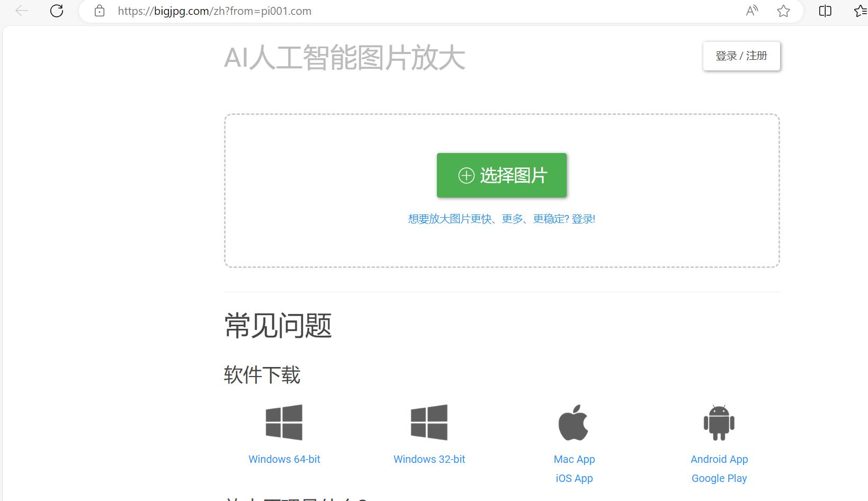The image size is (868, 501).
Task: Open the Windows 64-bit download link
Action: [x=284, y=459]
